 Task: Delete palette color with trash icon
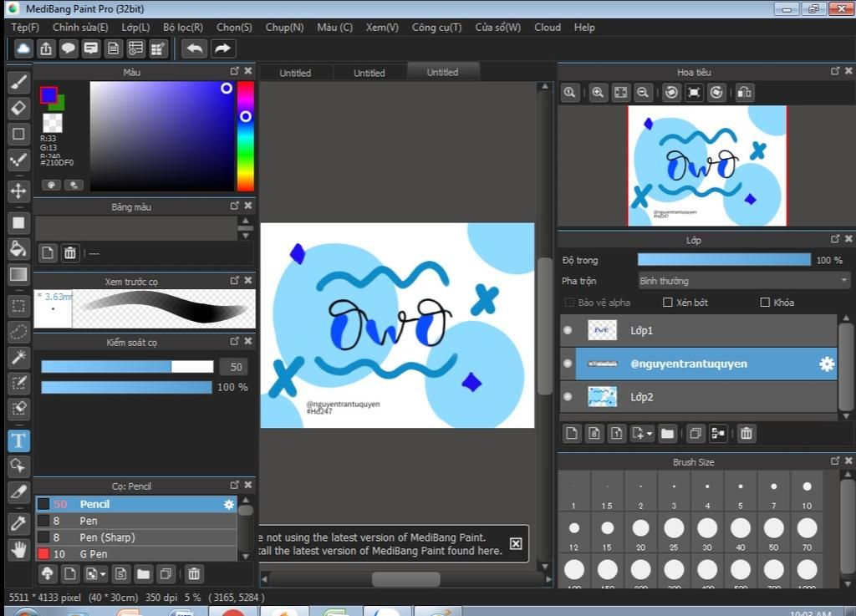click(x=70, y=253)
